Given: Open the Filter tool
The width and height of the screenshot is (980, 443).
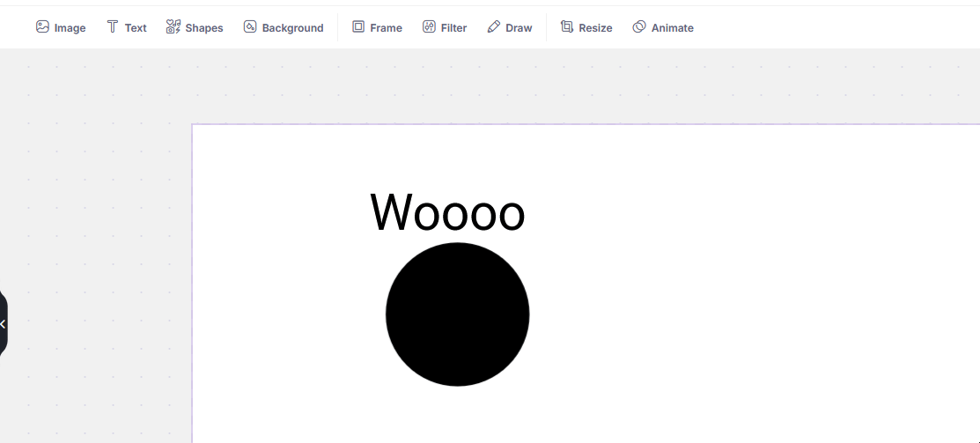Looking at the screenshot, I should [x=445, y=27].
